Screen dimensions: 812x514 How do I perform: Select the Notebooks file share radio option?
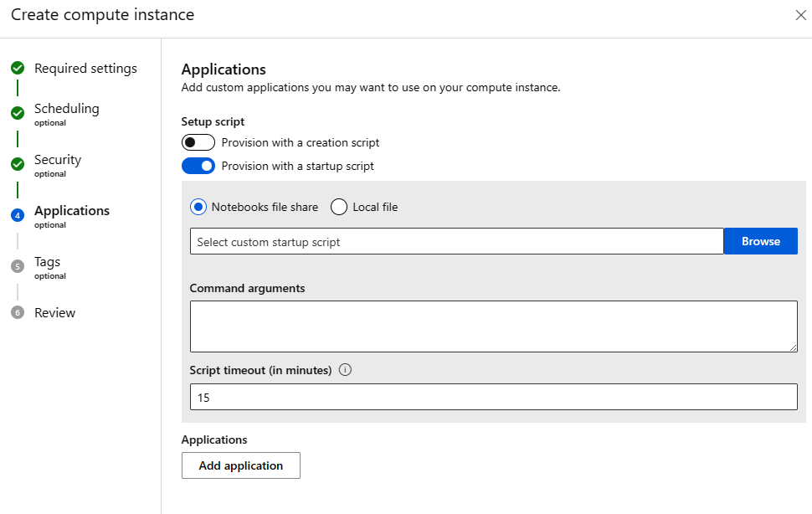tap(198, 207)
